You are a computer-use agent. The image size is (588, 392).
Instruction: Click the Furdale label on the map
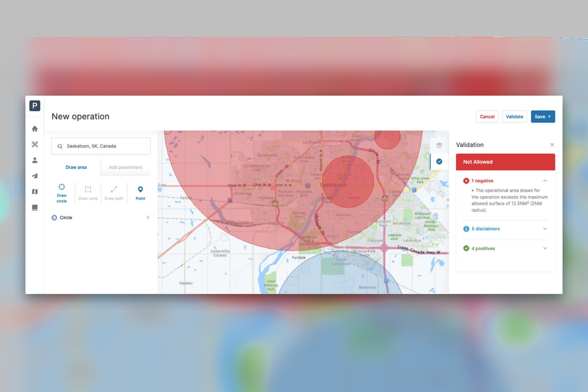tap(299, 258)
